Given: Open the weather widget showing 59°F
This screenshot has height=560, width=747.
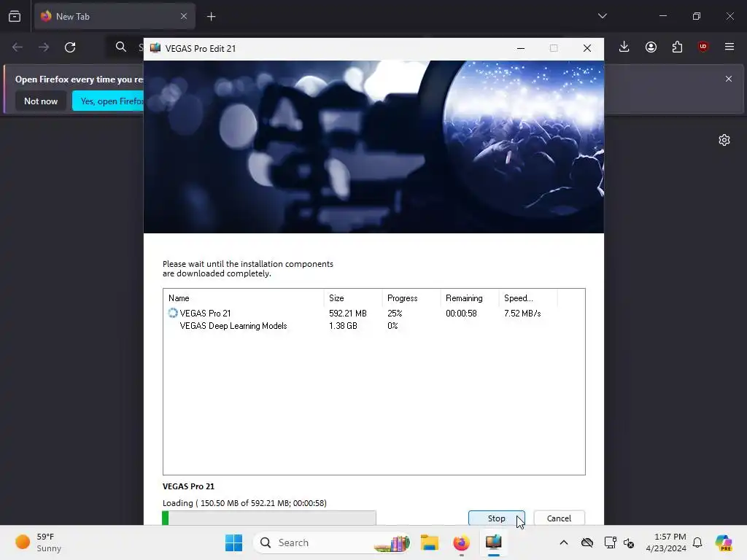Looking at the screenshot, I should point(39,542).
